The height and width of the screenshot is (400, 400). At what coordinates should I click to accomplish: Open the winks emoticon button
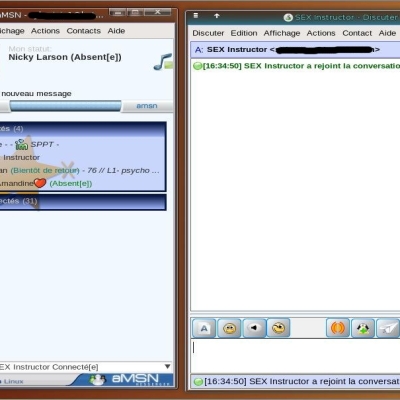pos(278,328)
